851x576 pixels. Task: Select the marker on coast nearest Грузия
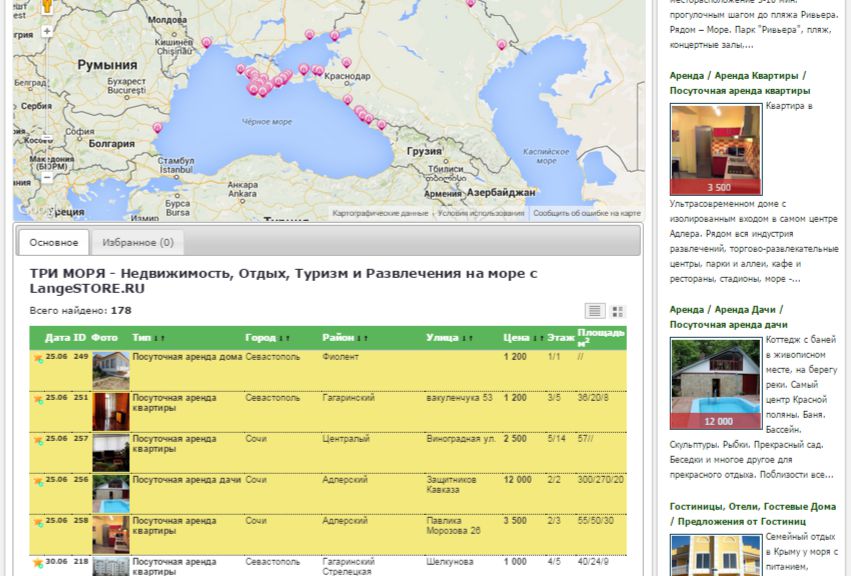[x=382, y=124]
